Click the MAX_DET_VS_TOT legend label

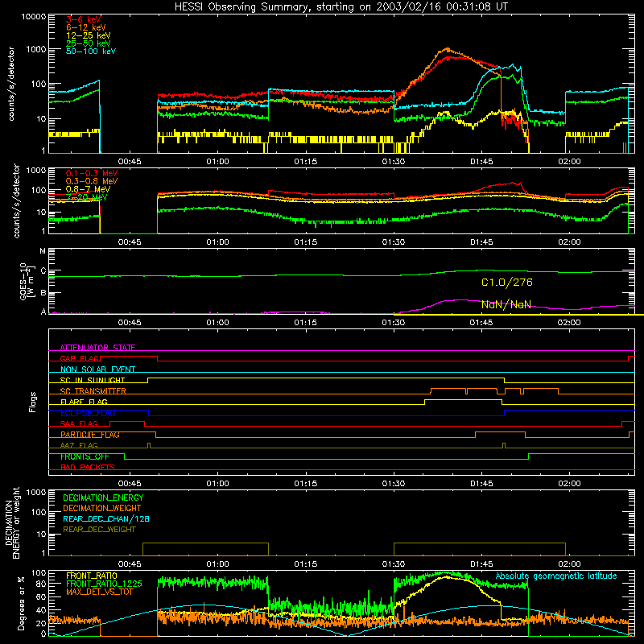(x=100, y=592)
